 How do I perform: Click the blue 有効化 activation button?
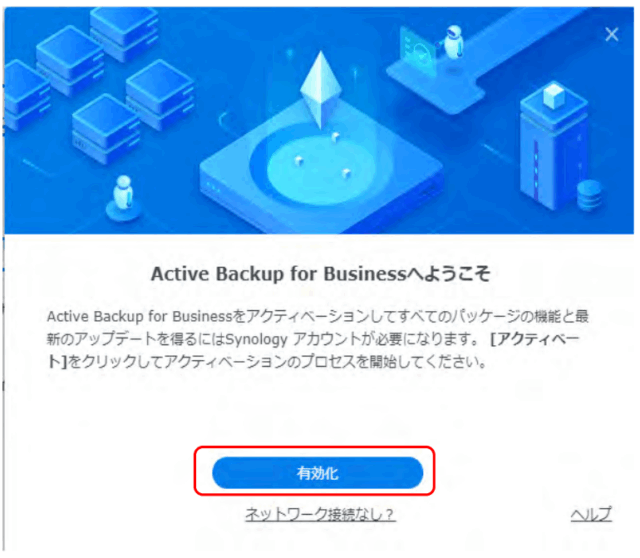318,473
